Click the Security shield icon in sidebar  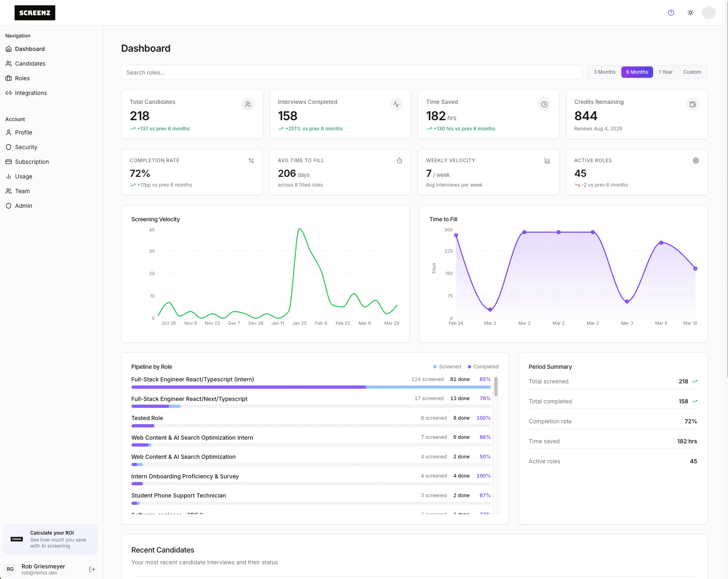pos(9,147)
